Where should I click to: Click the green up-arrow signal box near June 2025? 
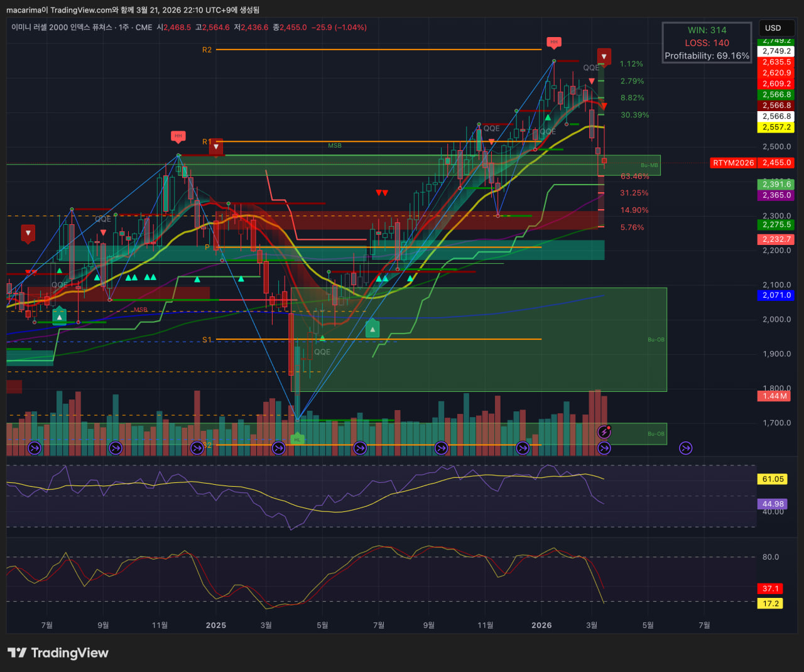372,328
